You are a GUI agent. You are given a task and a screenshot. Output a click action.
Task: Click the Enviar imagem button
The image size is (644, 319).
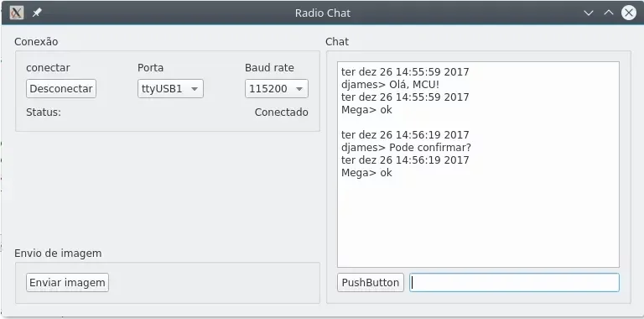point(67,282)
